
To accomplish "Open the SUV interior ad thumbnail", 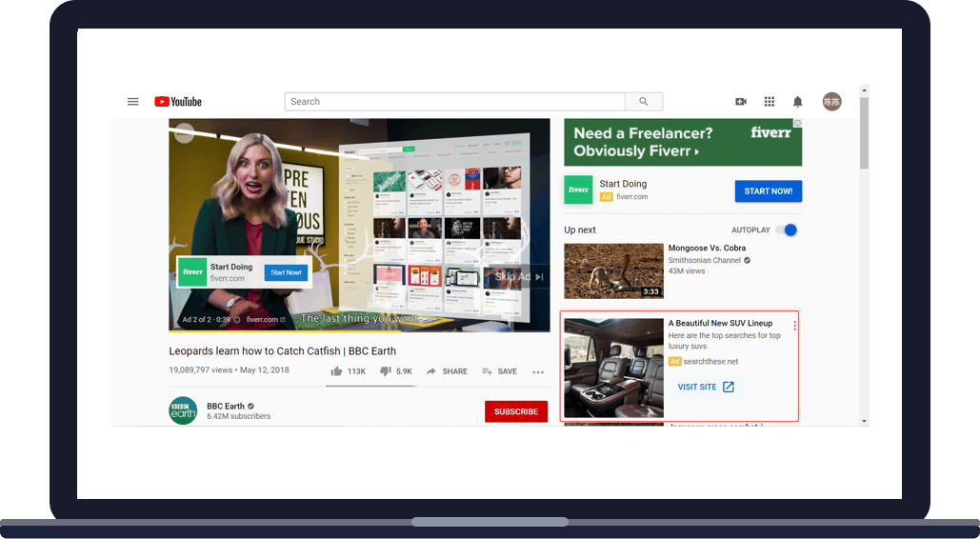I will [613, 368].
